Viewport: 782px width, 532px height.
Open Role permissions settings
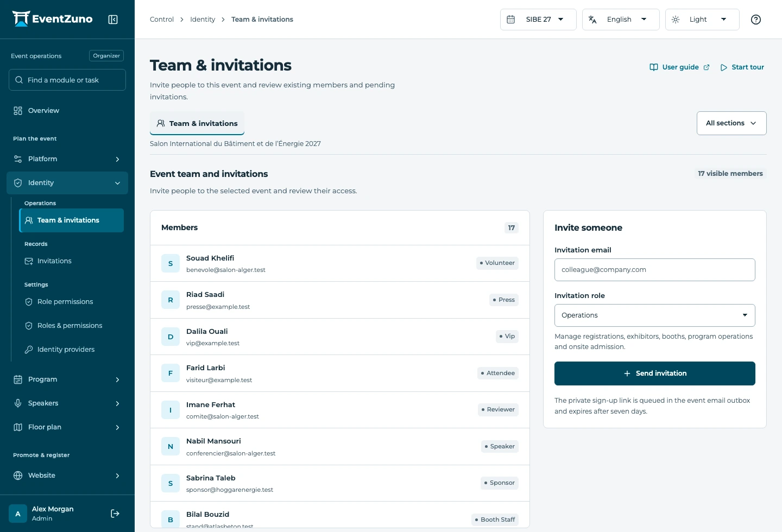click(x=72, y=302)
